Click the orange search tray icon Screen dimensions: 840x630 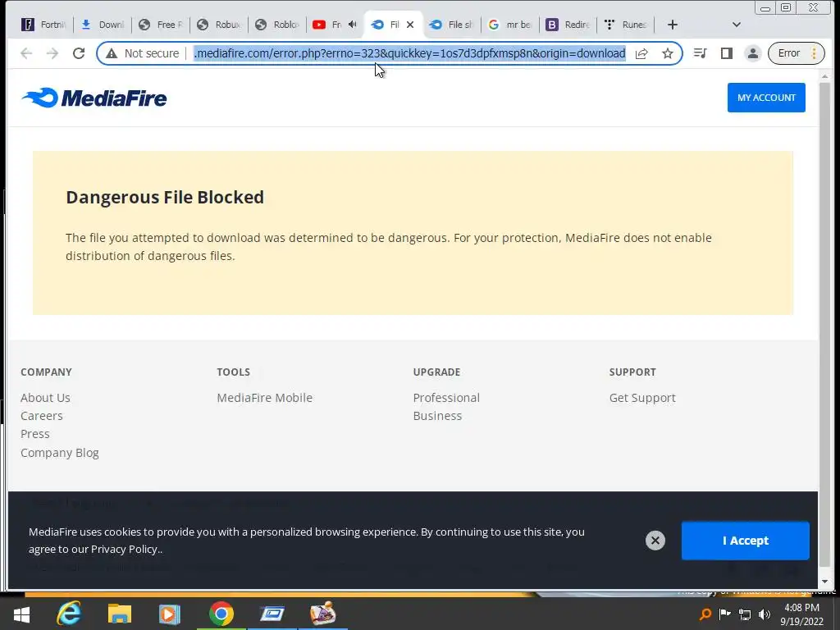tap(705, 614)
